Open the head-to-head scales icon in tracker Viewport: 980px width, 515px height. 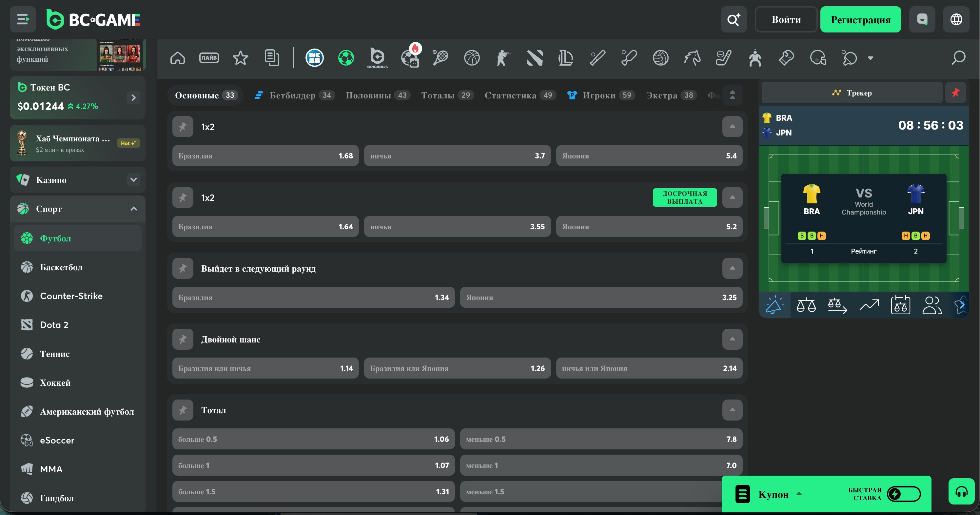click(806, 305)
